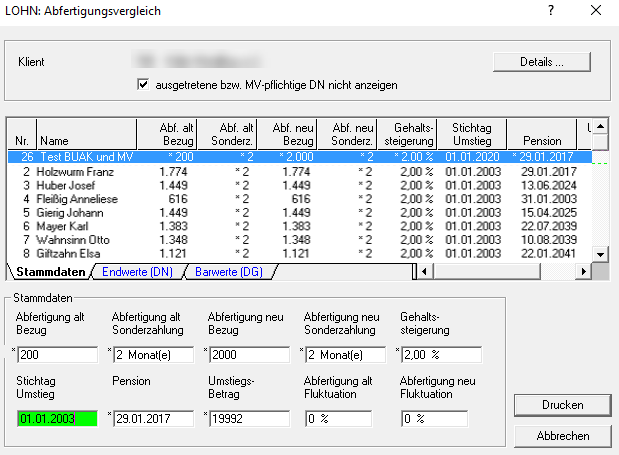
Task: Select row 'Mayer Karl'
Action: coord(300,226)
